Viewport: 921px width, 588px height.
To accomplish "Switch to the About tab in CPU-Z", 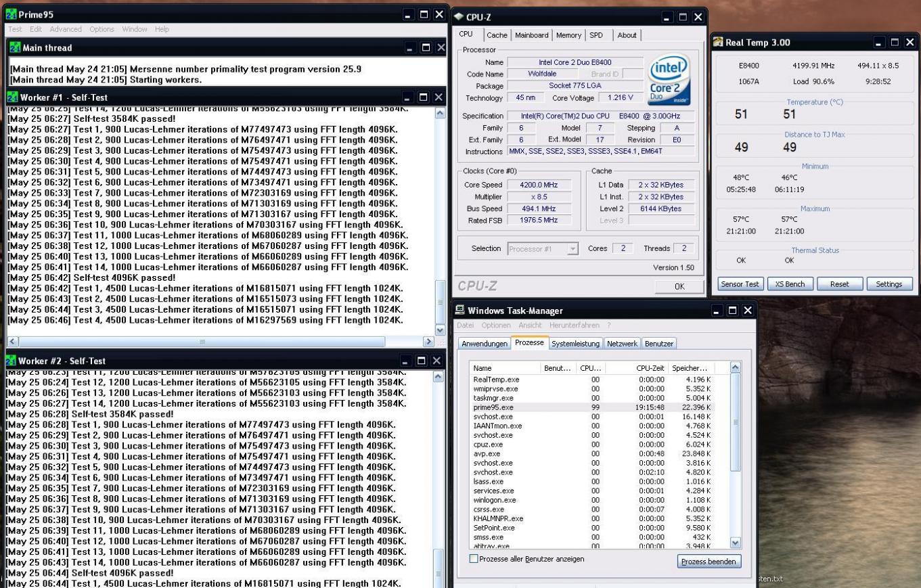I will (627, 35).
